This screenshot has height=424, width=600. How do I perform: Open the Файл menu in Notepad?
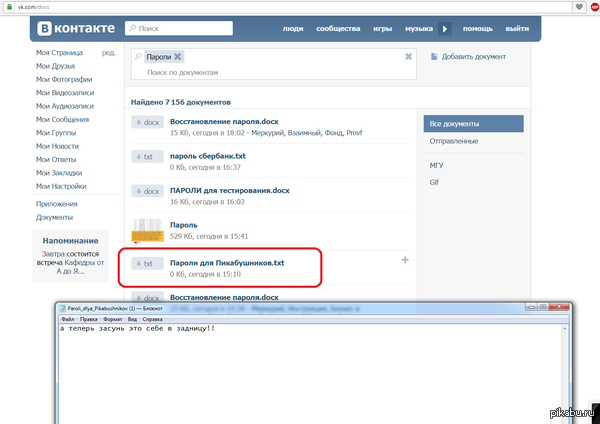pyautogui.click(x=68, y=319)
